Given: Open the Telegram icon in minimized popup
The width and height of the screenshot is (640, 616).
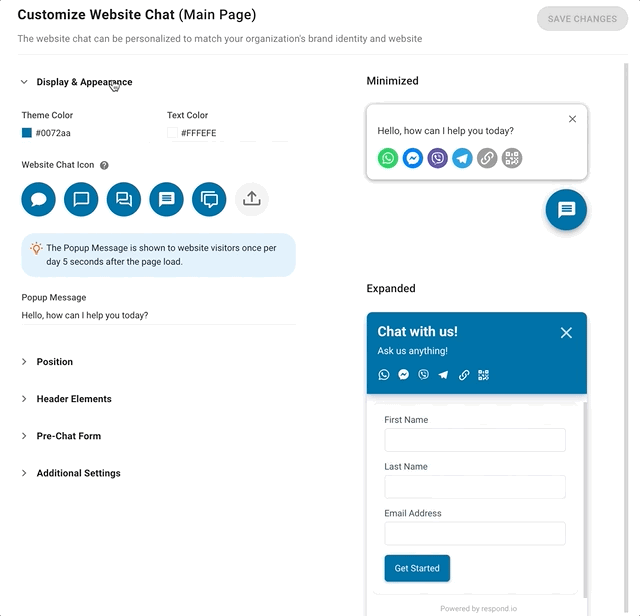Looking at the screenshot, I should point(462,158).
